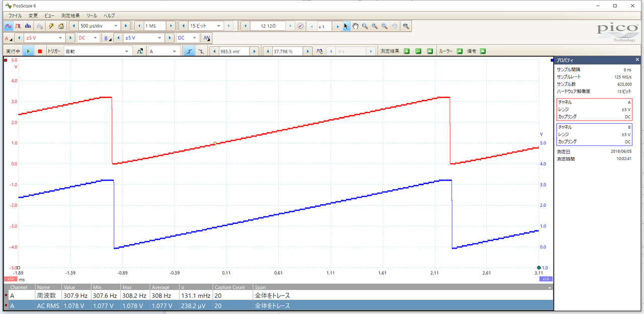Click the home display icon
Screen dimensions: 644x314
61,26
